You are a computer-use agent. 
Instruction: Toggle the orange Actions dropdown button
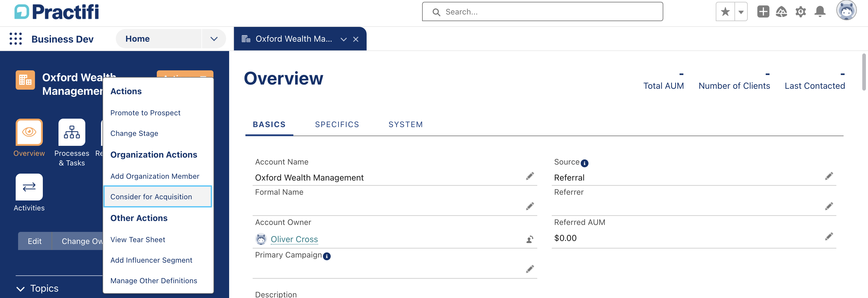coord(185,74)
